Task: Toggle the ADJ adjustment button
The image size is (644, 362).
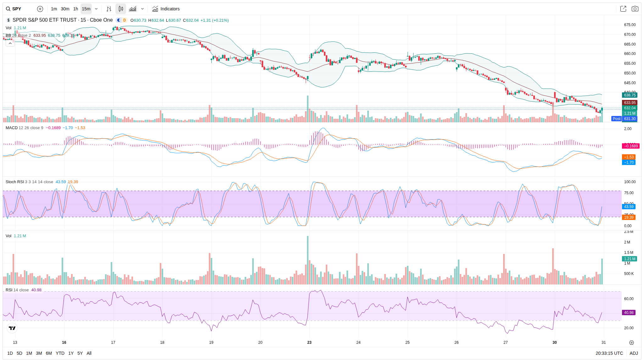Action: (x=634, y=353)
